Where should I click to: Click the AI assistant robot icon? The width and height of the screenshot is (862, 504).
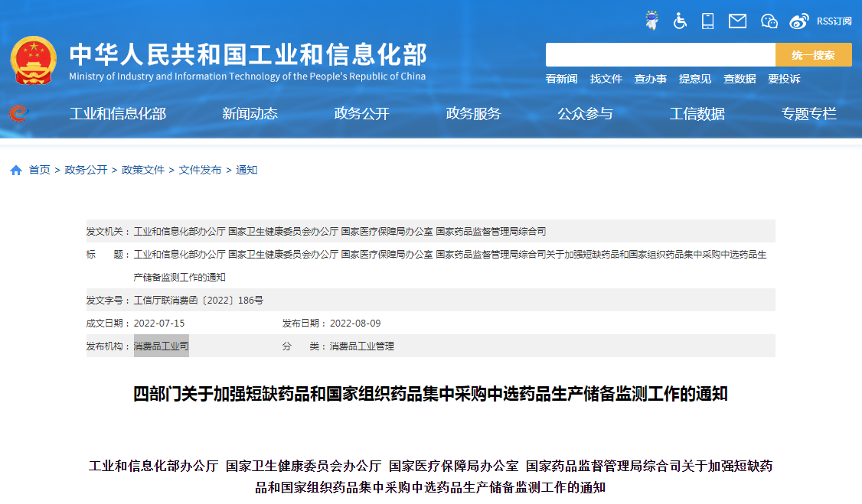pyautogui.click(x=651, y=20)
